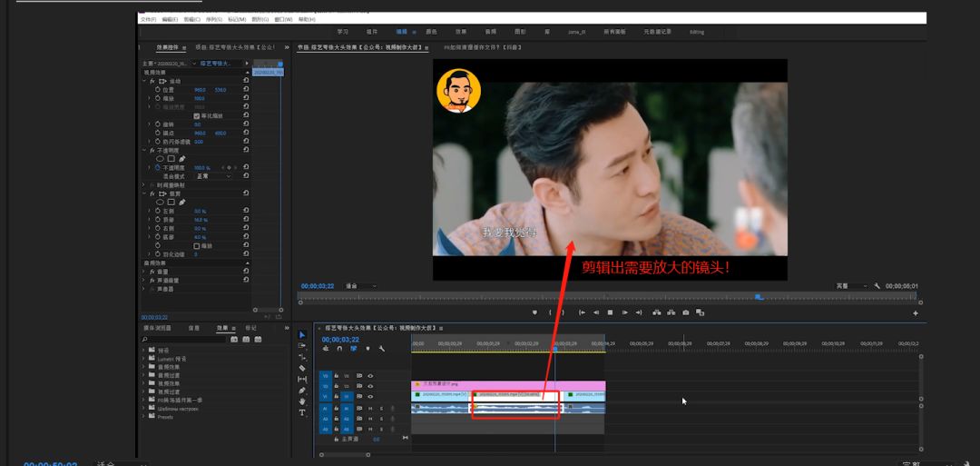Screen dimensions: 980x466
Task: Toggle lock on V3 track
Action: pos(337,376)
